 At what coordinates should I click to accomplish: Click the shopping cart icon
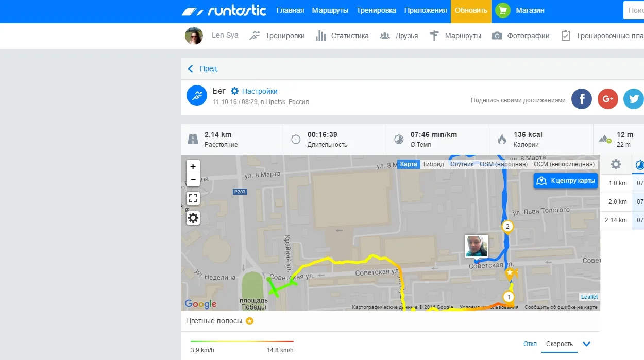click(502, 11)
